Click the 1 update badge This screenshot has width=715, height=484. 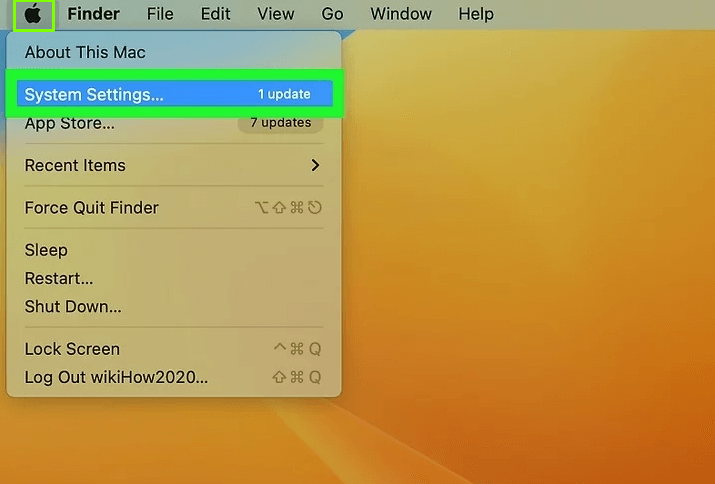284,94
